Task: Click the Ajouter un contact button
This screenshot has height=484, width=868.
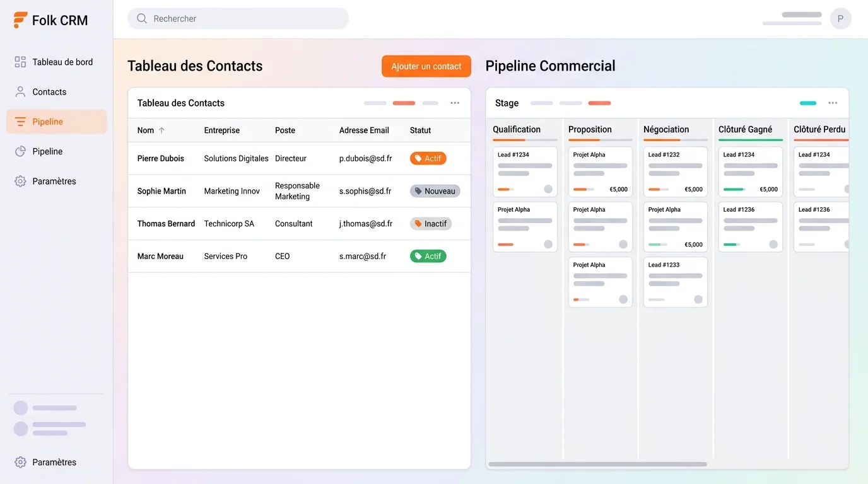Action: coord(426,66)
